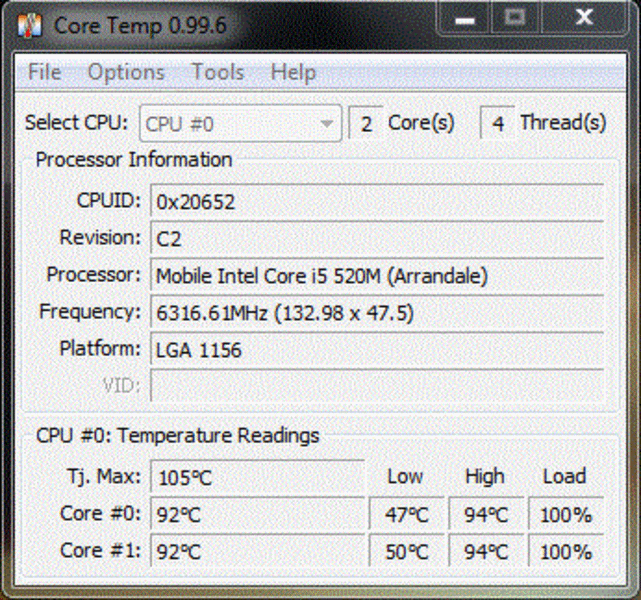Click the Frequency: field label

tap(90, 313)
